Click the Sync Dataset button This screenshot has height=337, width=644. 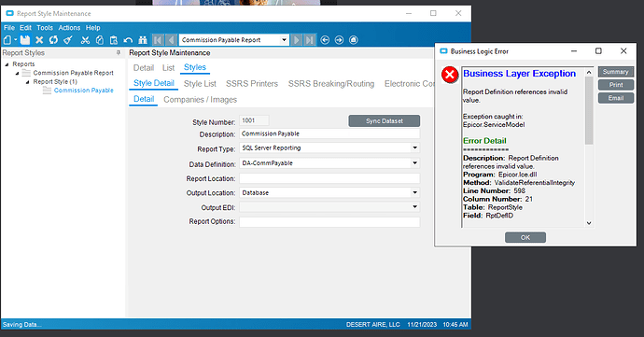[384, 120]
